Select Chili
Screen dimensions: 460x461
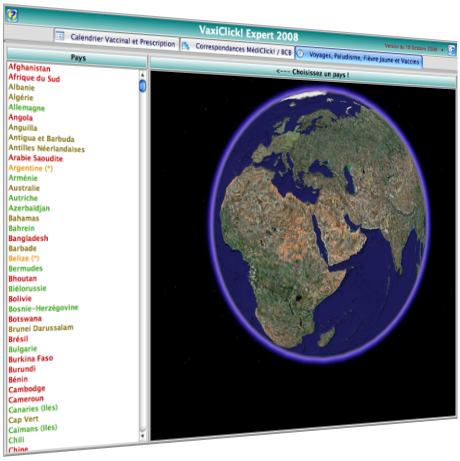16,440
